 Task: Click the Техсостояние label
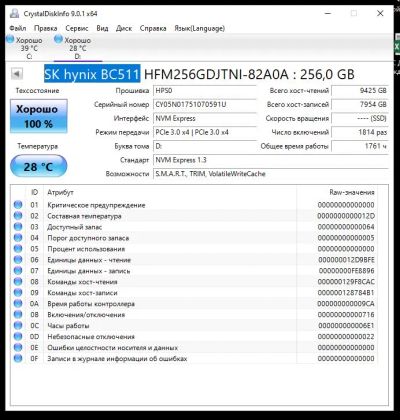coord(37,91)
